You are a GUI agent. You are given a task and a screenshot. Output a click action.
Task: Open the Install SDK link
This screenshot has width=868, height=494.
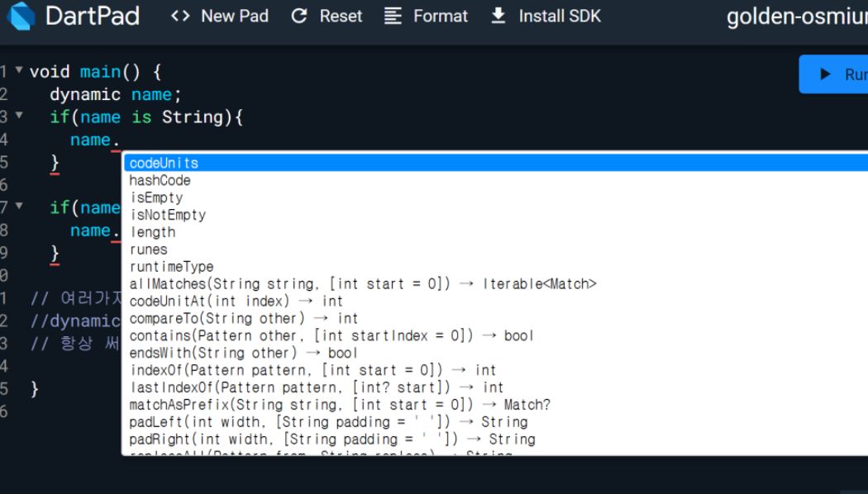click(x=546, y=16)
